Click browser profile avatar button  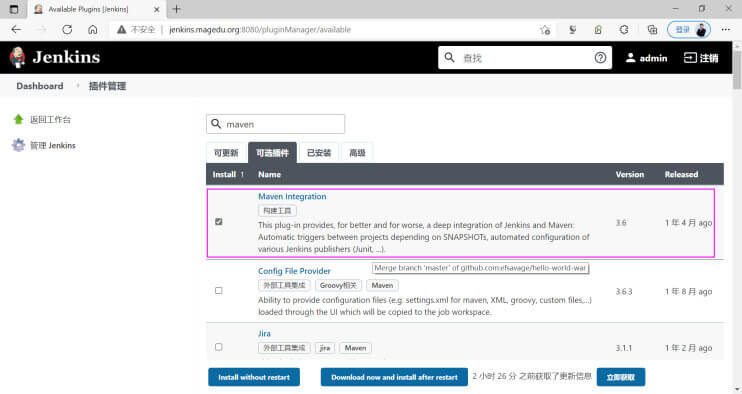(689, 29)
